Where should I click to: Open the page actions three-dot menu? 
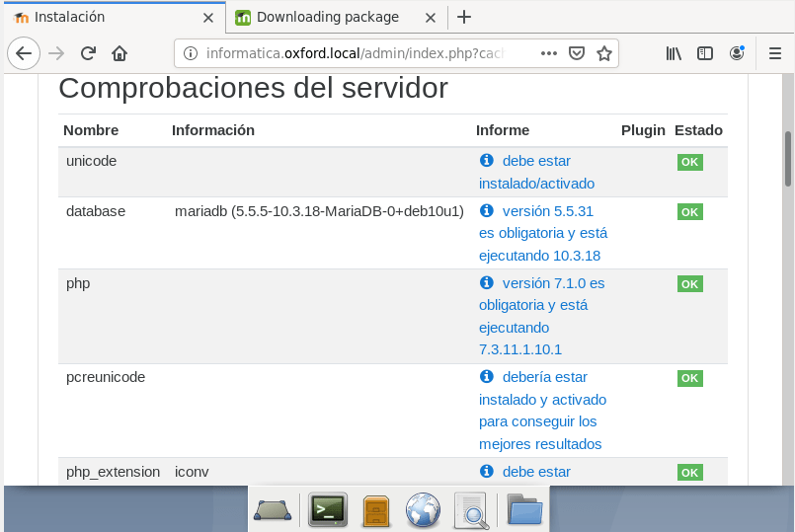pyautogui.click(x=549, y=53)
